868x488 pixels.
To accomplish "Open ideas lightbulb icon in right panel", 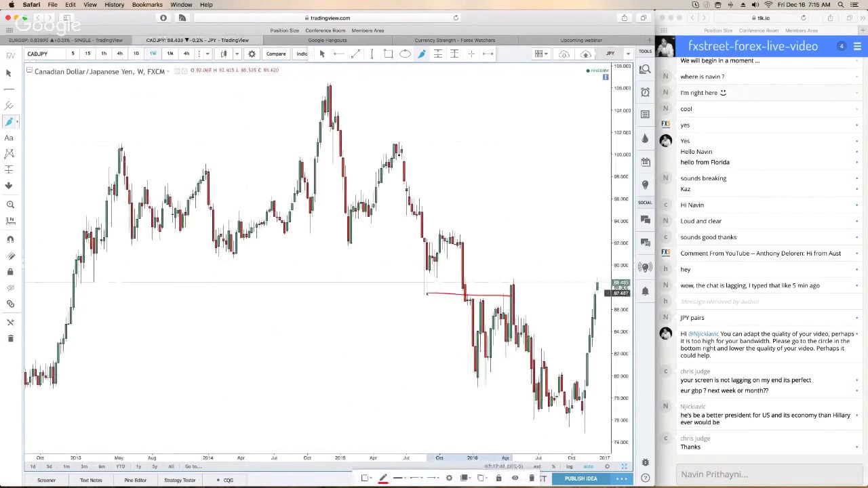I will (645, 184).
